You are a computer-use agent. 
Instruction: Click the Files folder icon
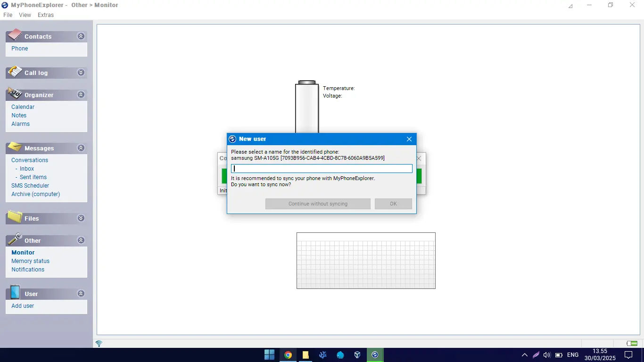pyautogui.click(x=15, y=217)
